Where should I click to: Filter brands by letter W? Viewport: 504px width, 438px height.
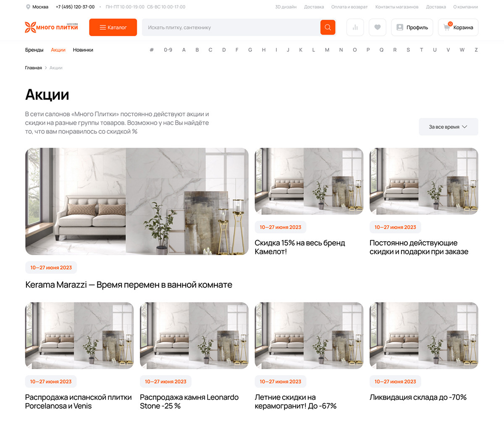pos(462,50)
